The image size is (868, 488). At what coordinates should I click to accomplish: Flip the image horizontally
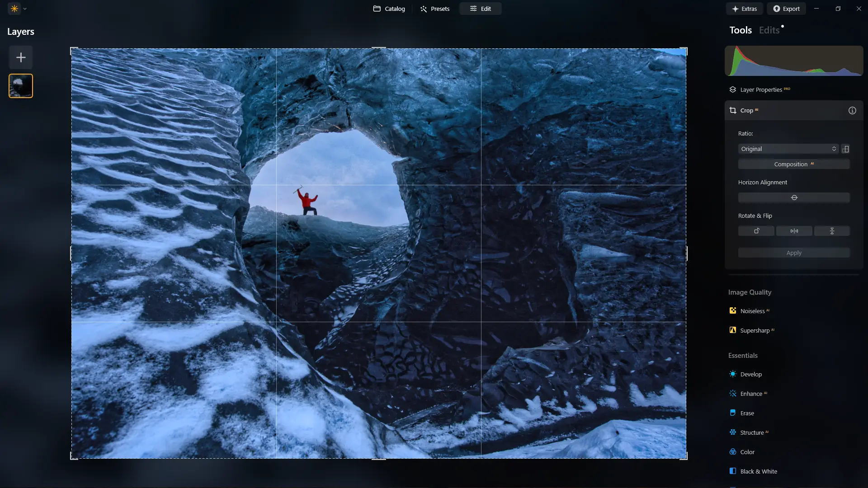[794, 231]
